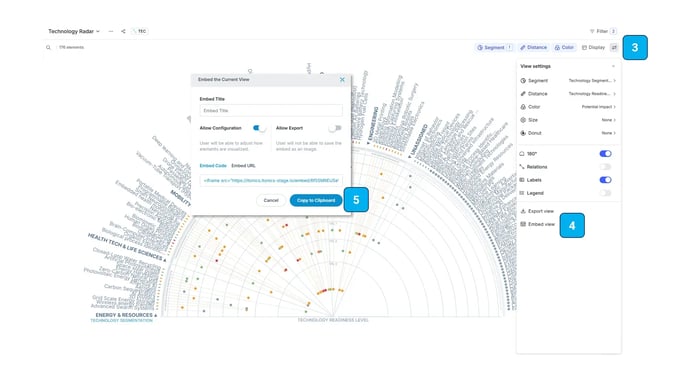Click the share icon beside the title
Viewport: 688px width, 380px height.
pos(123,31)
